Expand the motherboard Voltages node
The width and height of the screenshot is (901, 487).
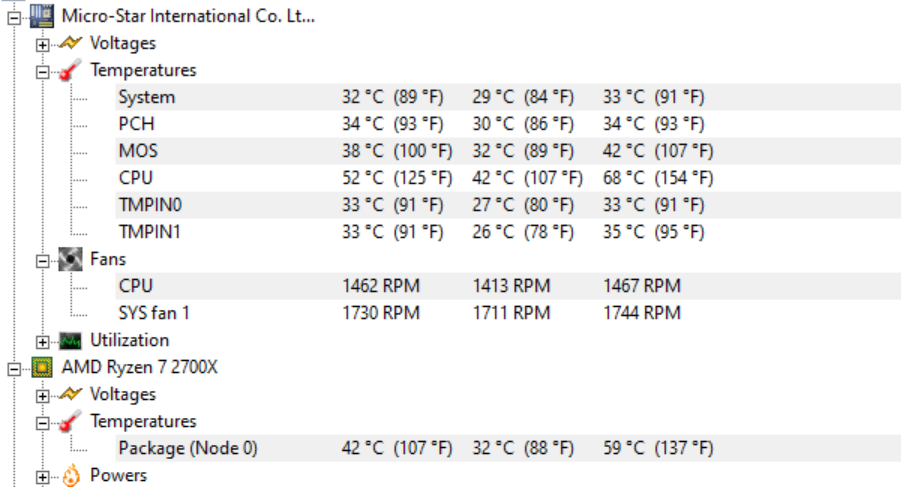[43, 45]
